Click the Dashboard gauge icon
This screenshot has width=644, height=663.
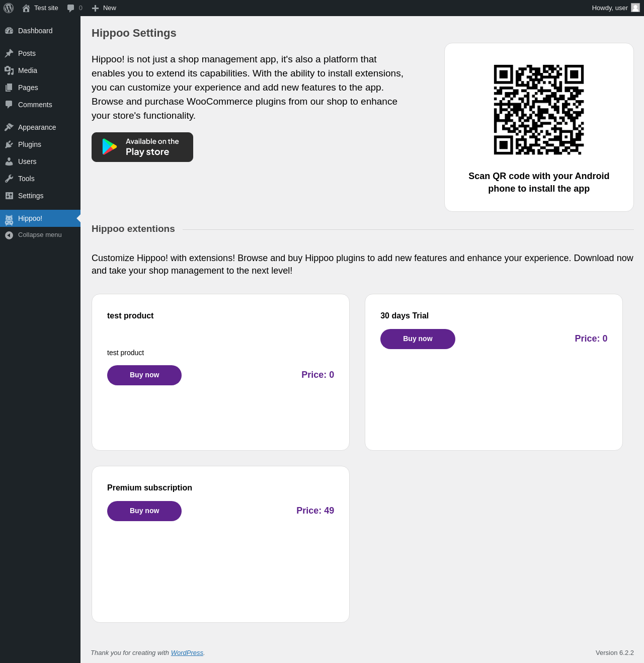pyautogui.click(x=9, y=31)
